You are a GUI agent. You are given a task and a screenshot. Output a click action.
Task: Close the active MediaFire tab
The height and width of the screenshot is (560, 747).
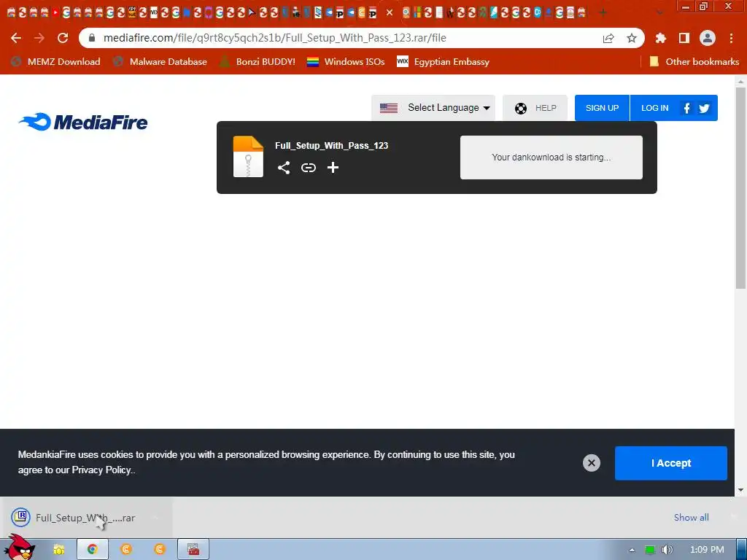[x=390, y=12]
